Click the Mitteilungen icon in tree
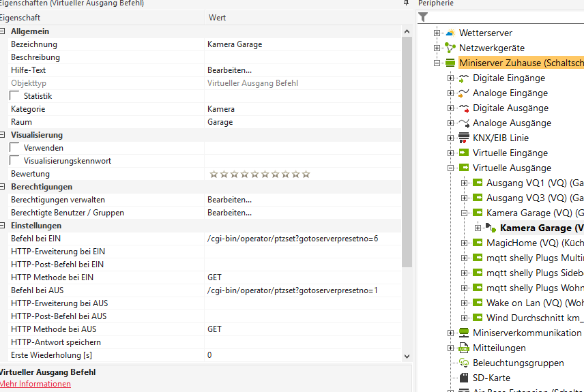The height and width of the screenshot is (392, 584). point(464,348)
